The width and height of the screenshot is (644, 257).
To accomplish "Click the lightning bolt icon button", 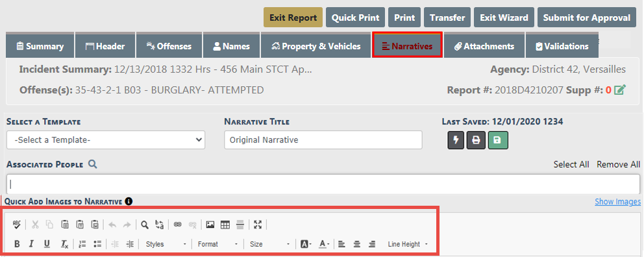I will pyautogui.click(x=456, y=140).
